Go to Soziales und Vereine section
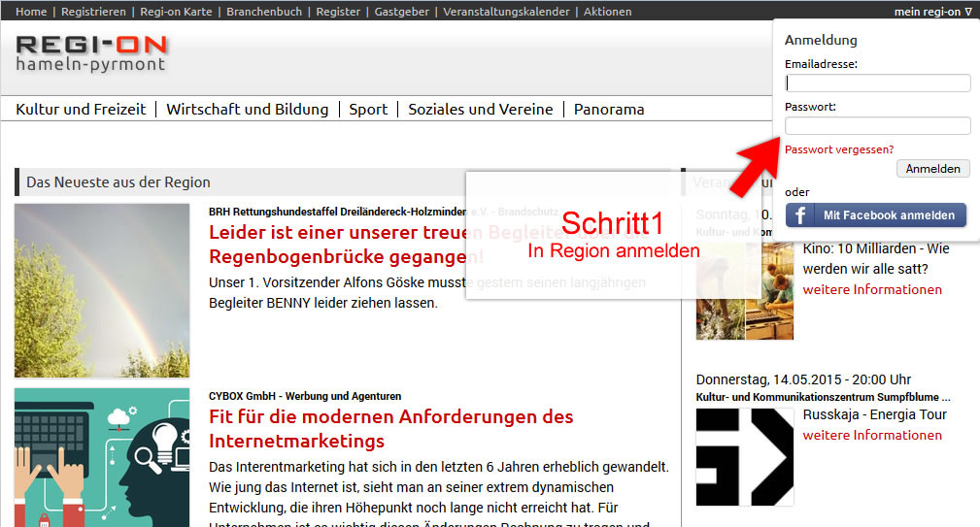Viewport: 980px width, 527px height. (480, 109)
